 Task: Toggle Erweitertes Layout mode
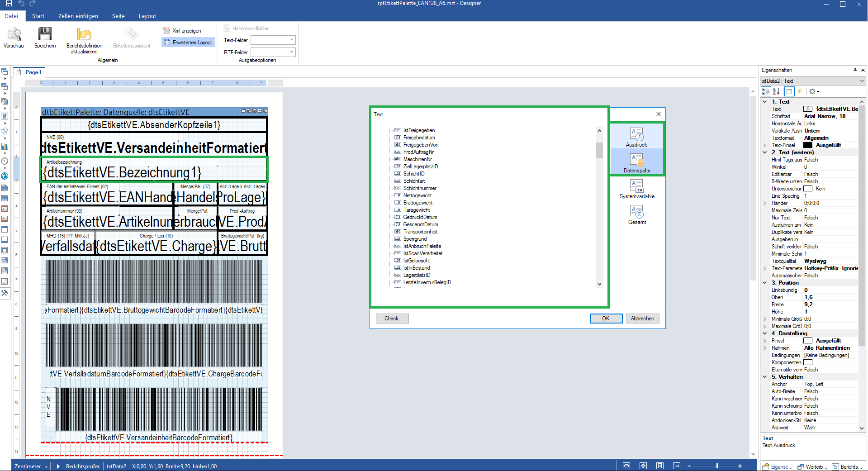[188, 43]
